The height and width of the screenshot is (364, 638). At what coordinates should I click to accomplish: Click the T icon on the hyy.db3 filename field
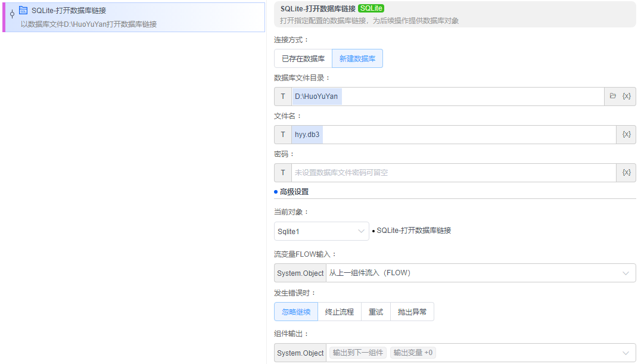(282, 134)
